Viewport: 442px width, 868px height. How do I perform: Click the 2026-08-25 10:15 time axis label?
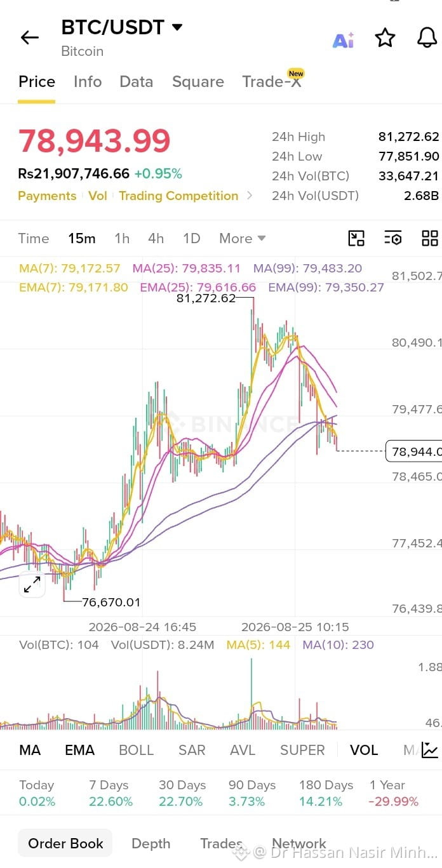pyautogui.click(x=295, y=627)
